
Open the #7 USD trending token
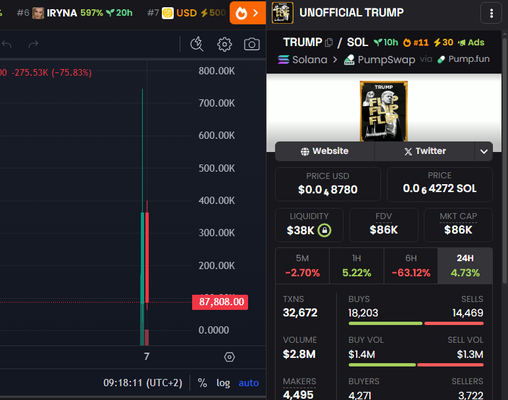click(x=186, y=13)
